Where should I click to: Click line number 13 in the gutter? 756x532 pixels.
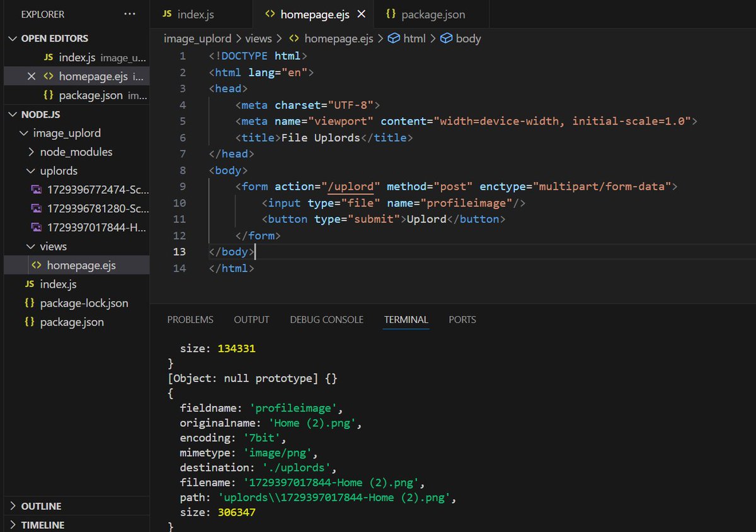pos(180,252)
